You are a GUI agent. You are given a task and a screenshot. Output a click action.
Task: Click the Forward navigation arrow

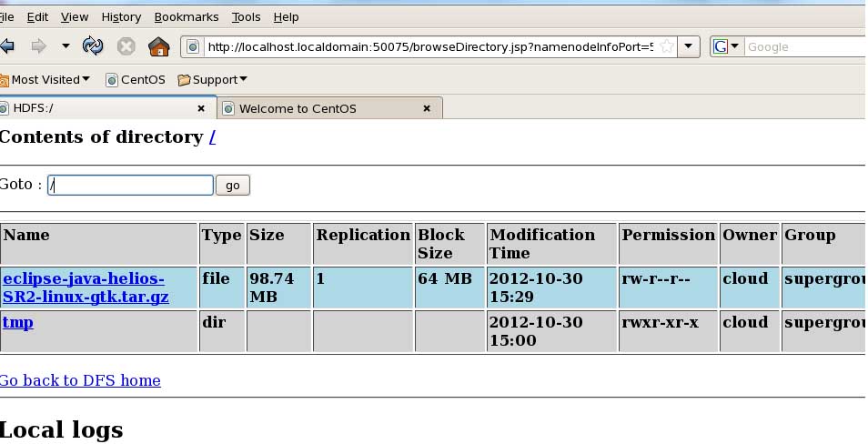click(x=39, y=46)
